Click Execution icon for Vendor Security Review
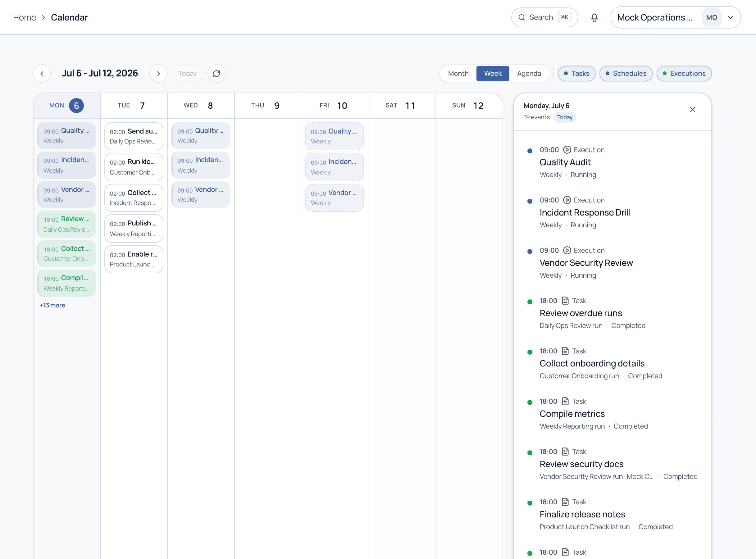 (x=567, y=250)
